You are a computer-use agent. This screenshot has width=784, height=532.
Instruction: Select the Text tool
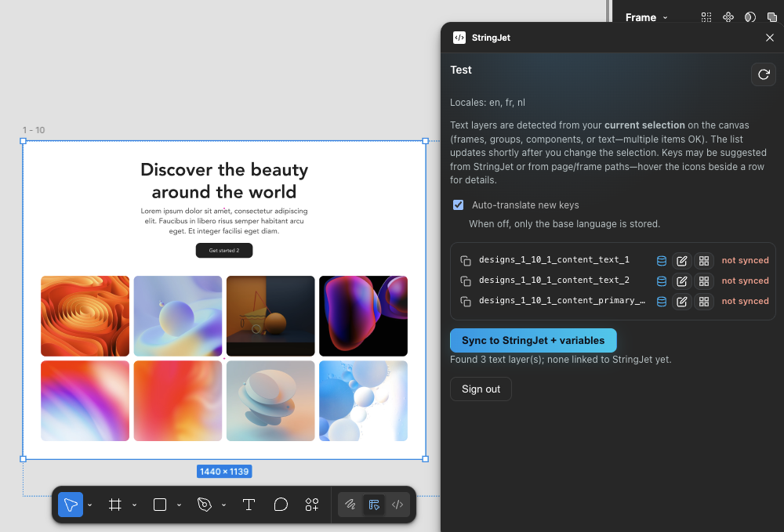(x=249, y=505)
